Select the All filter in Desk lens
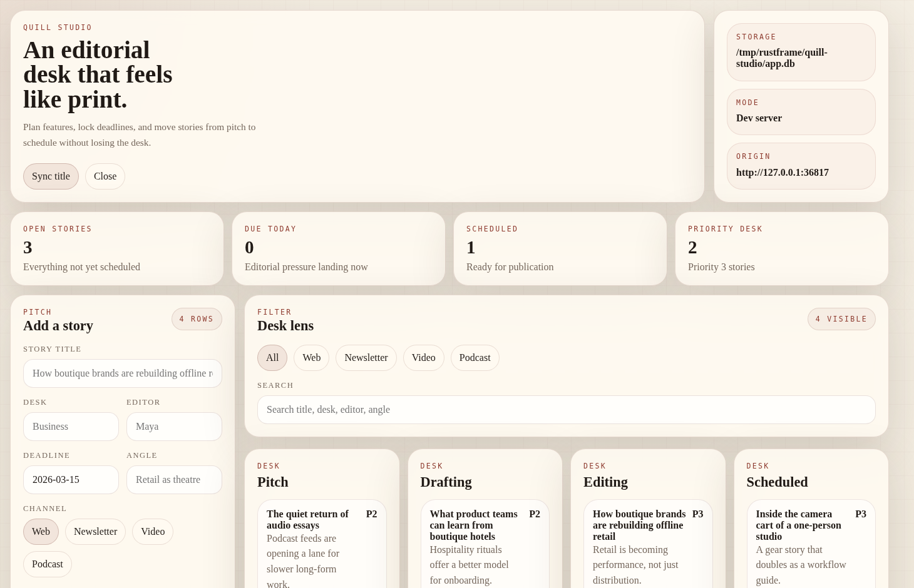The height and width of the screenshot is (588, 914). coord(272,357)
